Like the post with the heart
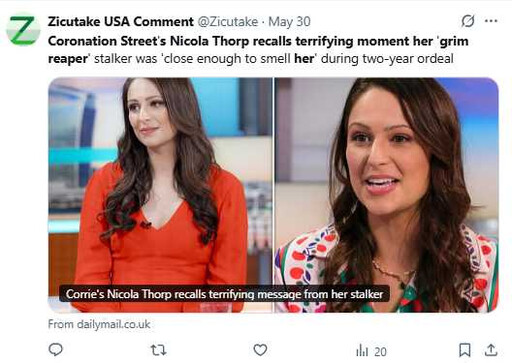 click(260, 350)
